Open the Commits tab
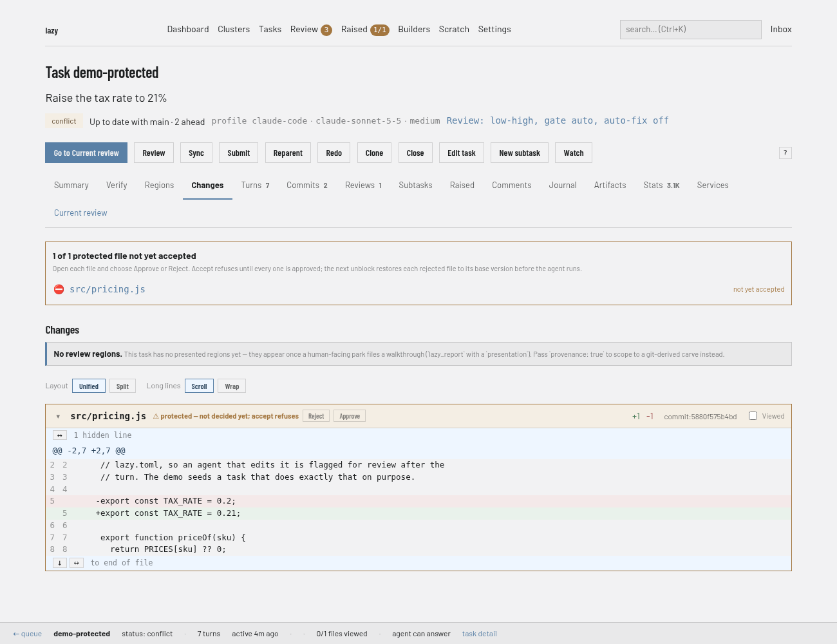The image size is (837, 644). click(x=307, y=185)
